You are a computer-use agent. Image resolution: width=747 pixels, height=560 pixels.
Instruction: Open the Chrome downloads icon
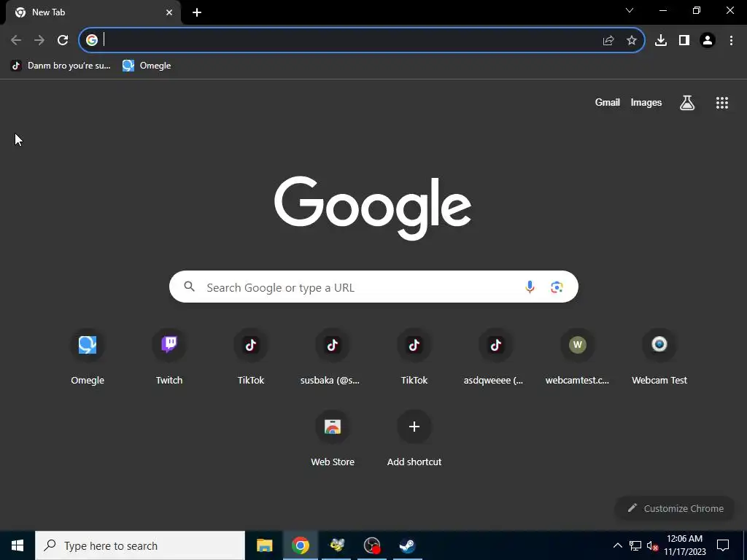click(661, 41)
